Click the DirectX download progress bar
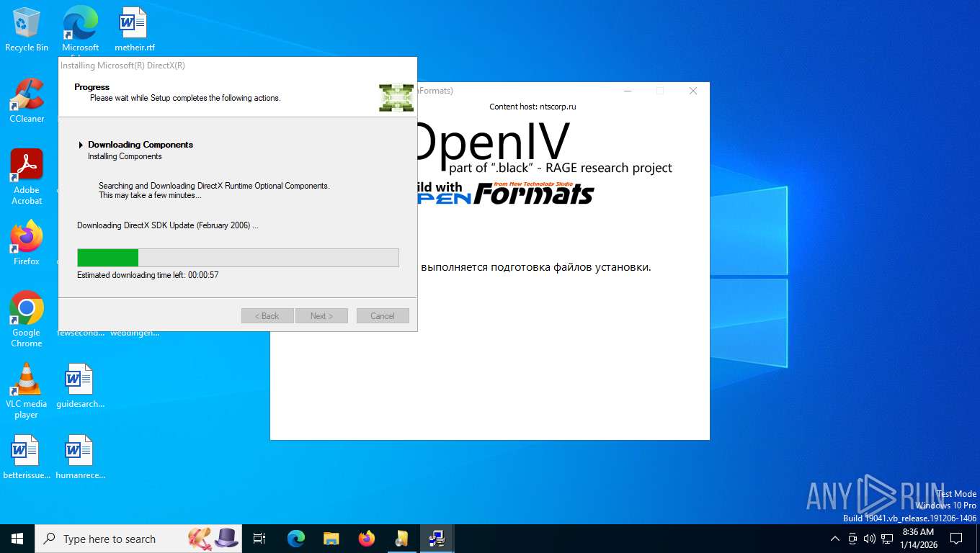The width and height of the screenshot is (980, 553). pos(238,258)
